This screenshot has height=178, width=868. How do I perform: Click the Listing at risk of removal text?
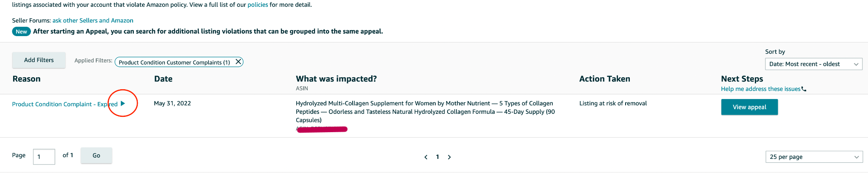[613, 103]
